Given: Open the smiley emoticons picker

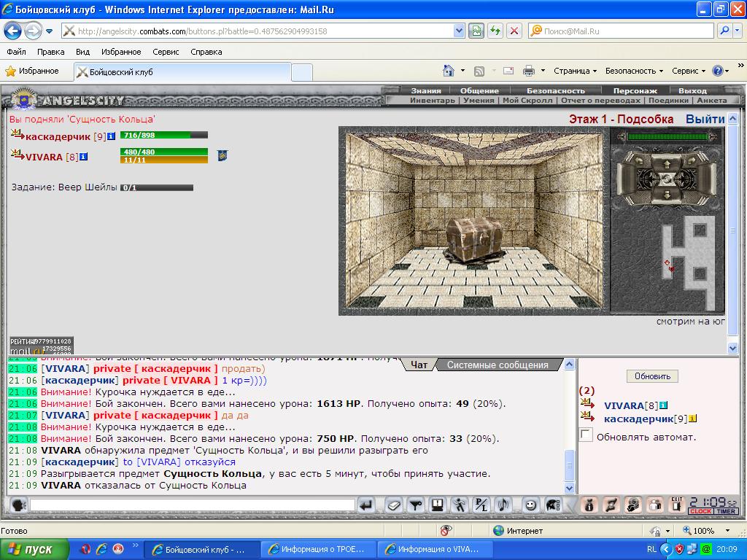Looking at the screenshot, I should [x=530, y=505].
